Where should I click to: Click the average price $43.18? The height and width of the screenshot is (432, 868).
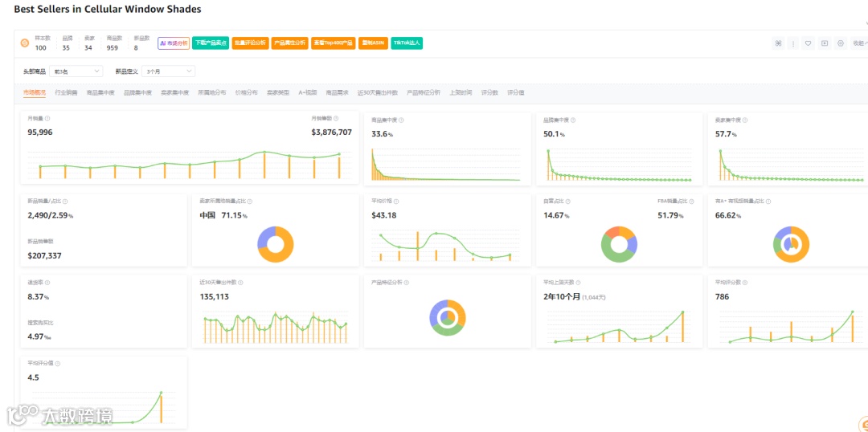point(384,215)
